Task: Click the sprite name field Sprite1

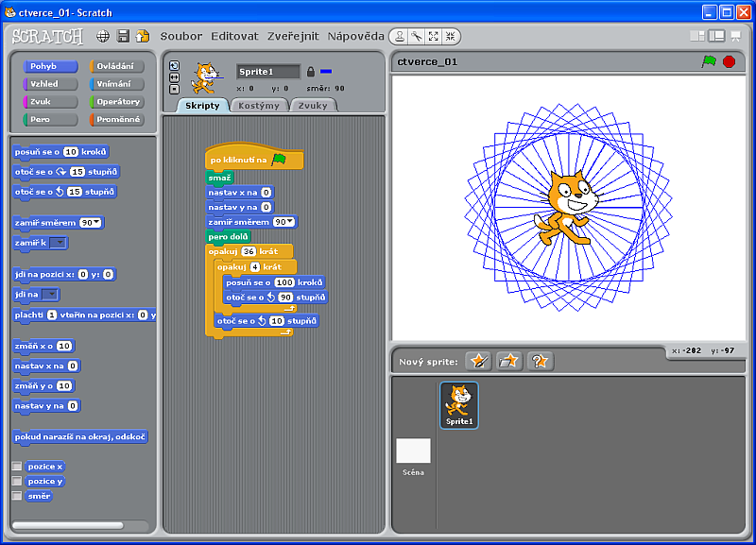Action: click(x=268, y=72)
